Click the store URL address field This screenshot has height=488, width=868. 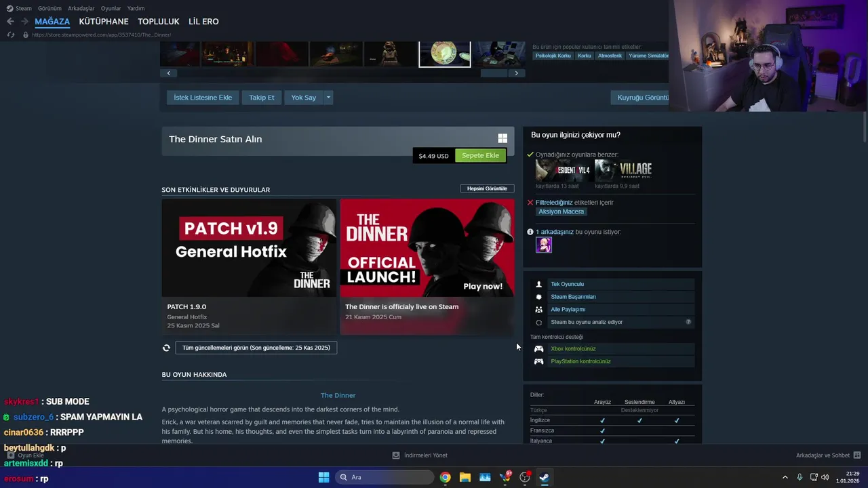point(101,35)
